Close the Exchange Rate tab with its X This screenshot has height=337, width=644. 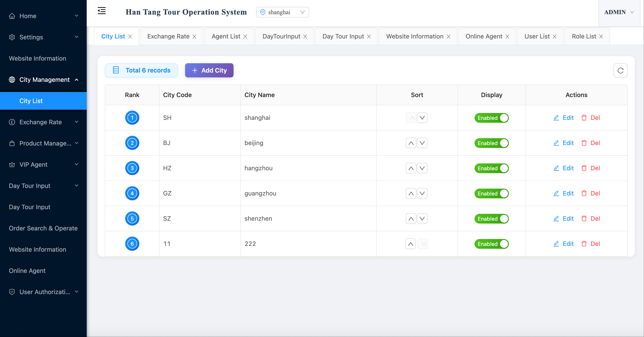[194, 36]
